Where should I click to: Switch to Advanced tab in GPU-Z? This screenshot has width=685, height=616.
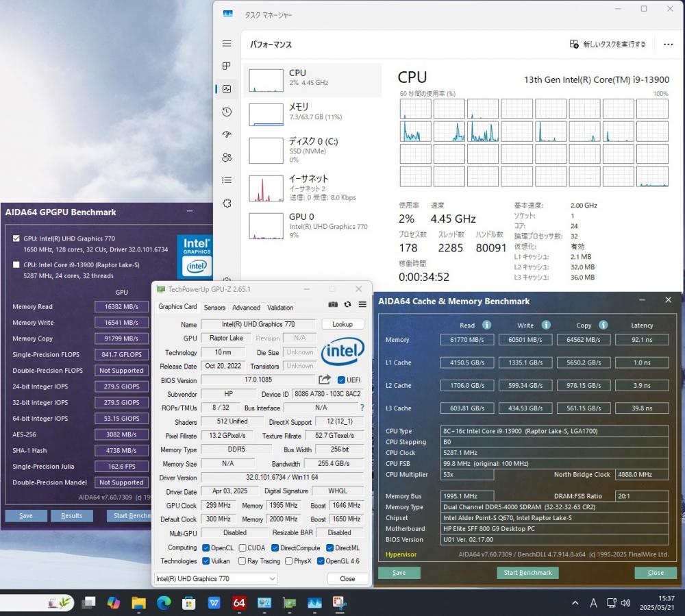(246, 308)
